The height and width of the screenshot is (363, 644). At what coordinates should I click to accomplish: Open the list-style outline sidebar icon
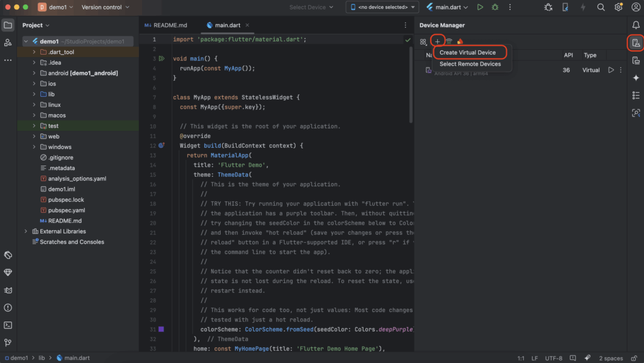coord(636,95)
